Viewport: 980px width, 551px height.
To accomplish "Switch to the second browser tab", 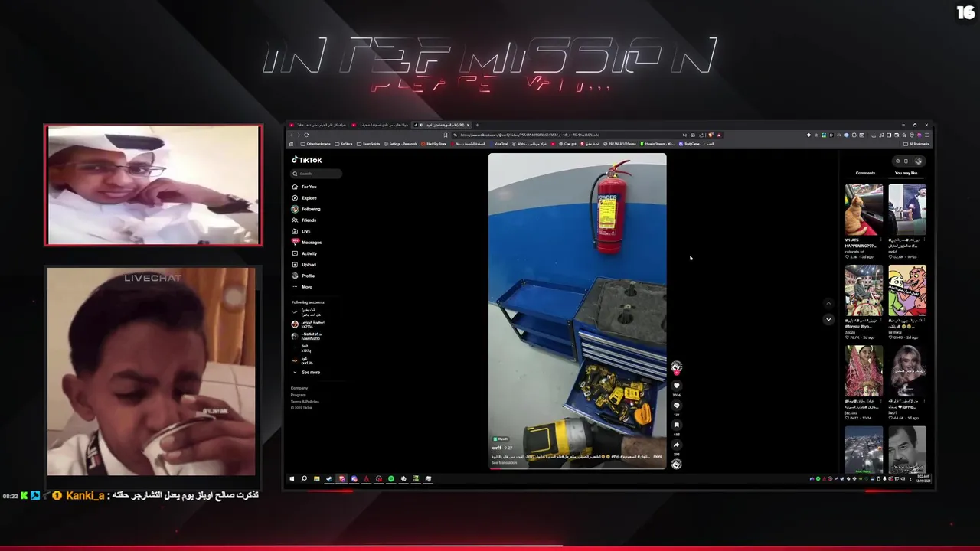I will point(381,125).
